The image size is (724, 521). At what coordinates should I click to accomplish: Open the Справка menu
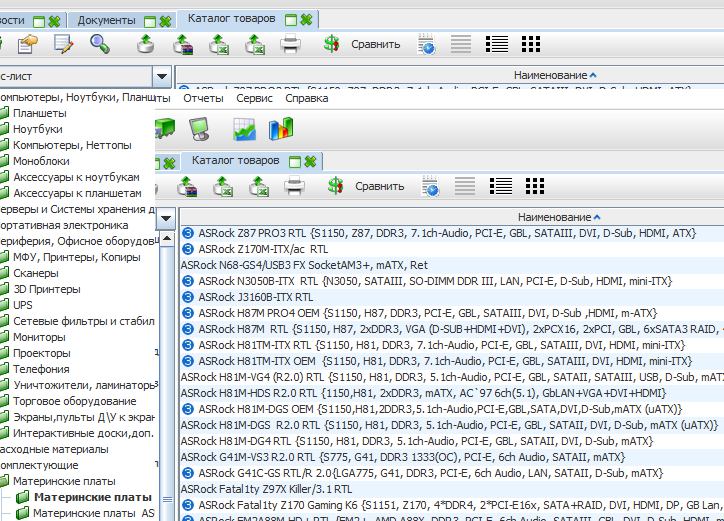(307, 98)
